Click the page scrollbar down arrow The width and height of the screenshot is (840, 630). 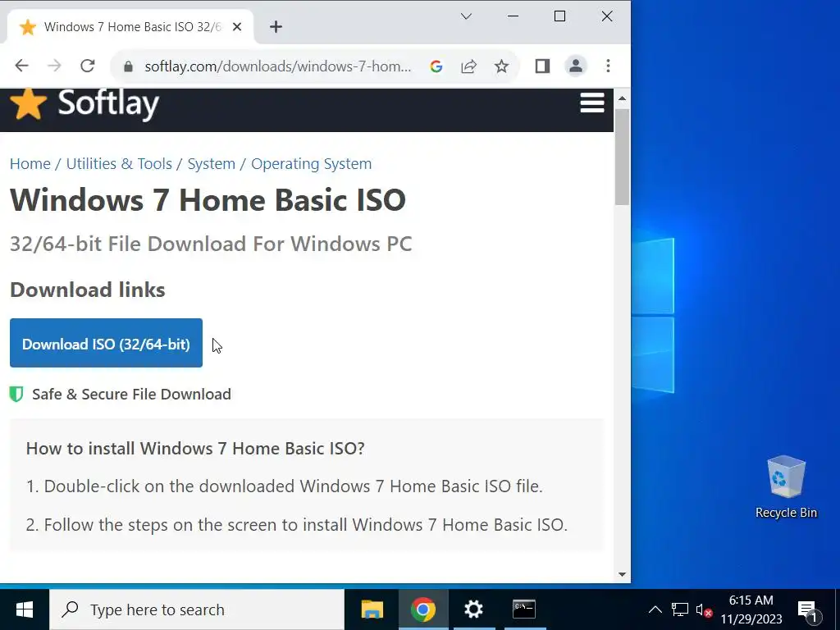tap(622, 574)
